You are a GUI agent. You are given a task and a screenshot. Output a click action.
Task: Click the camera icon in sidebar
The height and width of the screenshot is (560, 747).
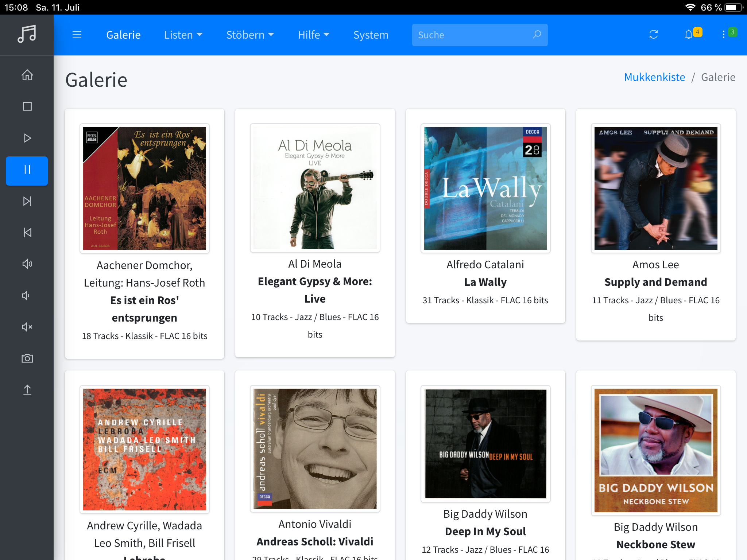[x=27, y=358]
